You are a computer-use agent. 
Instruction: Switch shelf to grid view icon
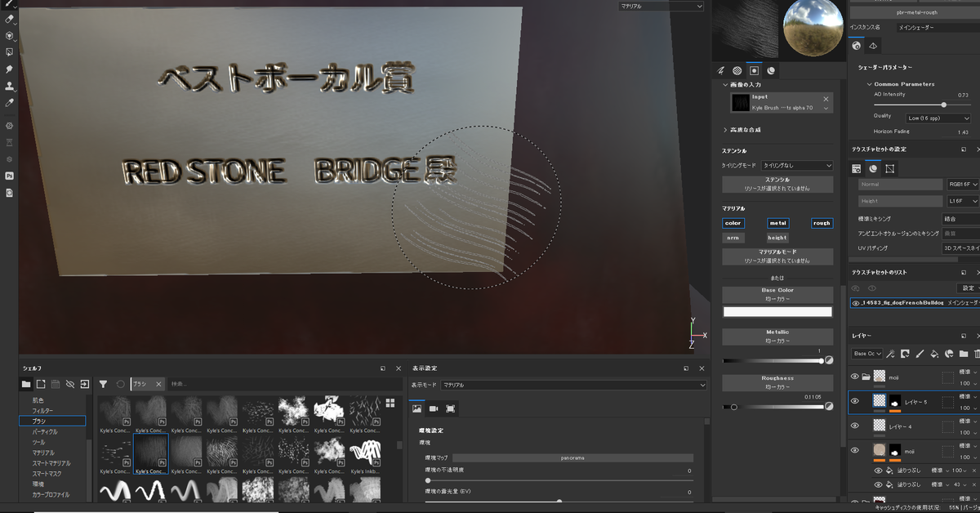coord(390,403)
